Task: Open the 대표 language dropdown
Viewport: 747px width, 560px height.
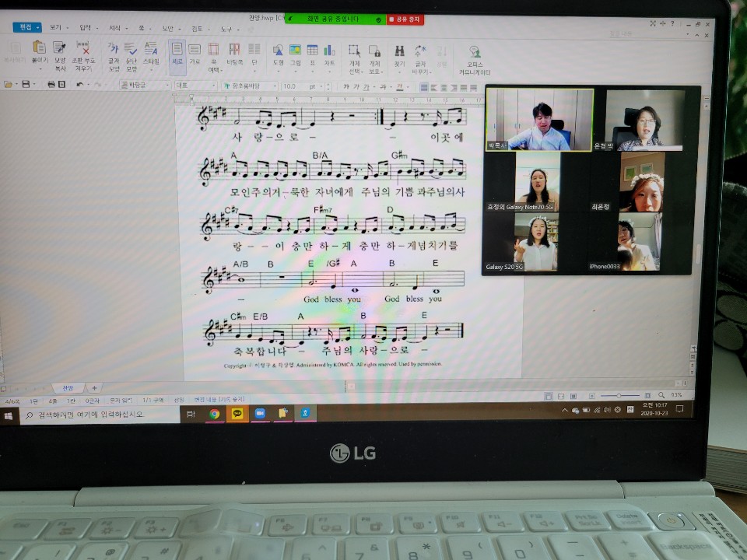Action: click(x=196, y=86)
